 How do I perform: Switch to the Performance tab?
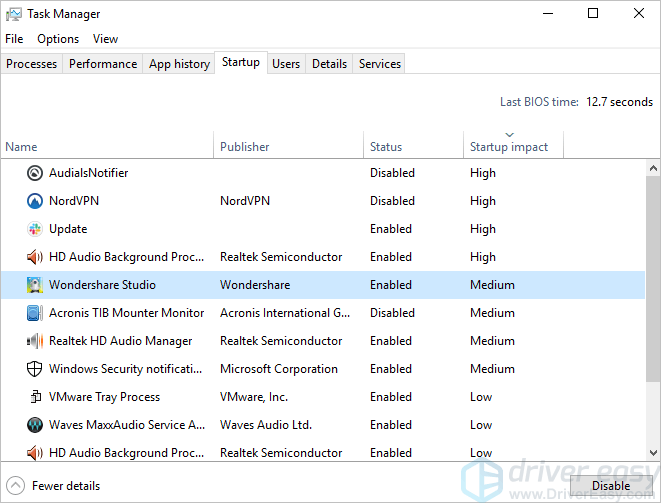(103, 64)
